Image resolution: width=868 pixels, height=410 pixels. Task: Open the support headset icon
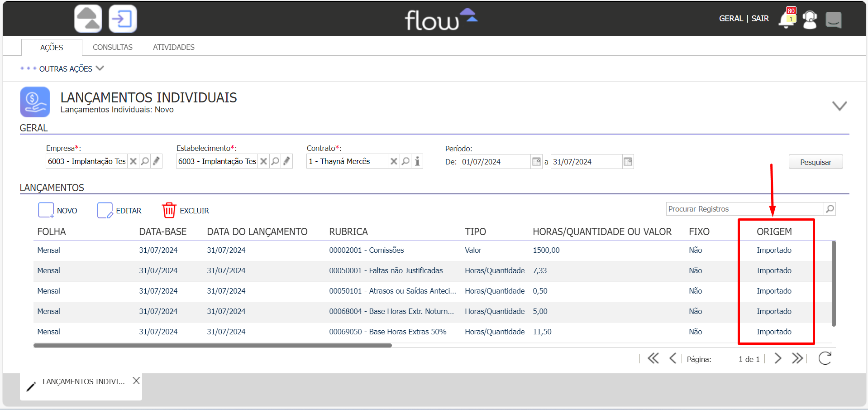coord(810,19)
